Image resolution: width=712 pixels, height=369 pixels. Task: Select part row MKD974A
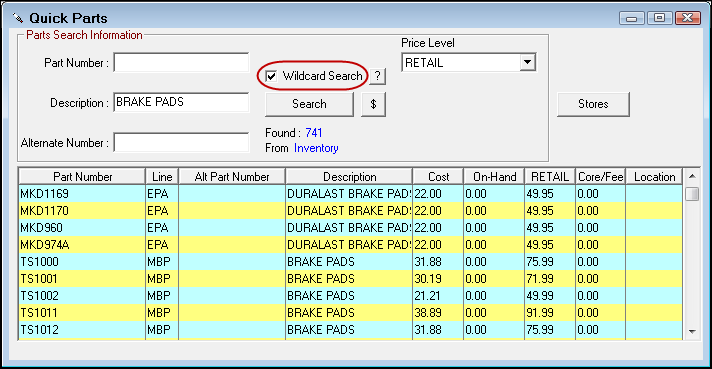coord(350,245)
